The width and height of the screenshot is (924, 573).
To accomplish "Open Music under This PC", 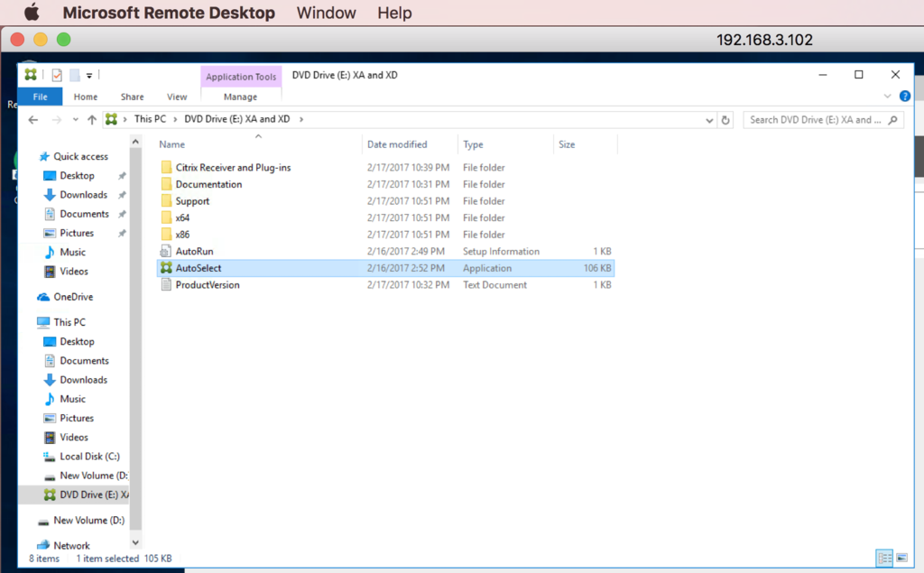I will tap(72, 399).
